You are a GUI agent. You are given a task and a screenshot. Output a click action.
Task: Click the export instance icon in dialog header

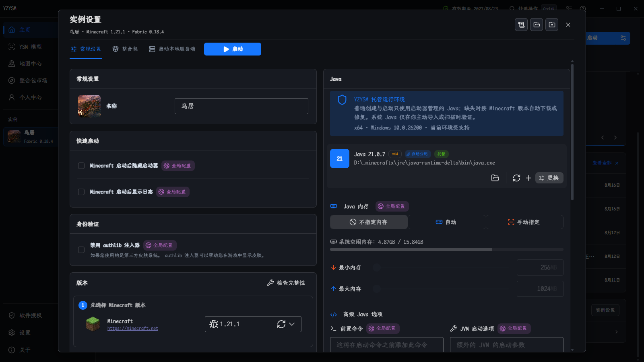tap(552, 25)
